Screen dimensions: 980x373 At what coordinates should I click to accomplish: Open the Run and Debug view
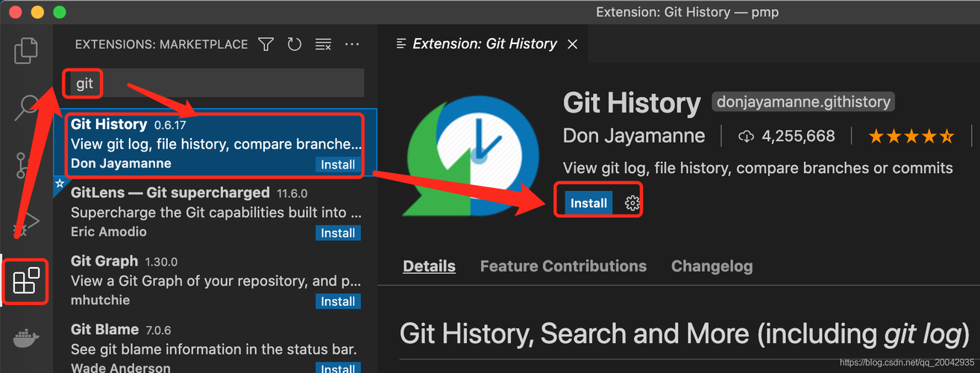(x=27, y=224)
